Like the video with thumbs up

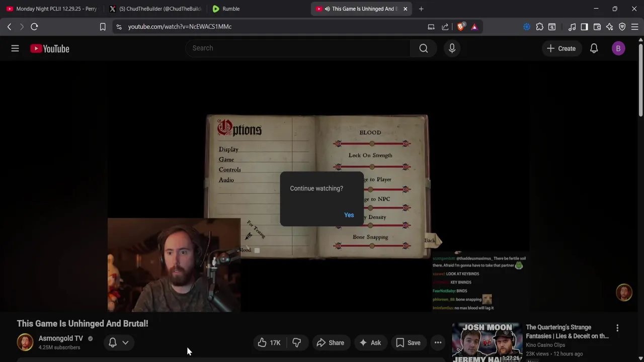[x=269, y=343]
